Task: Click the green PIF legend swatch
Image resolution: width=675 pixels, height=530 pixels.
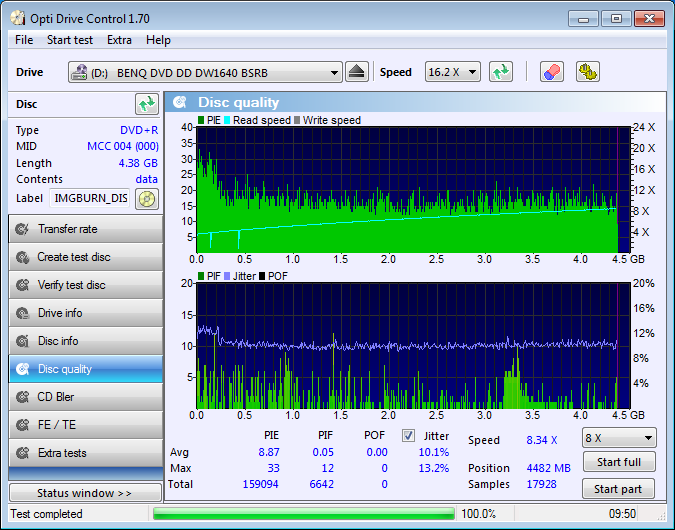Action: (201, 276)
